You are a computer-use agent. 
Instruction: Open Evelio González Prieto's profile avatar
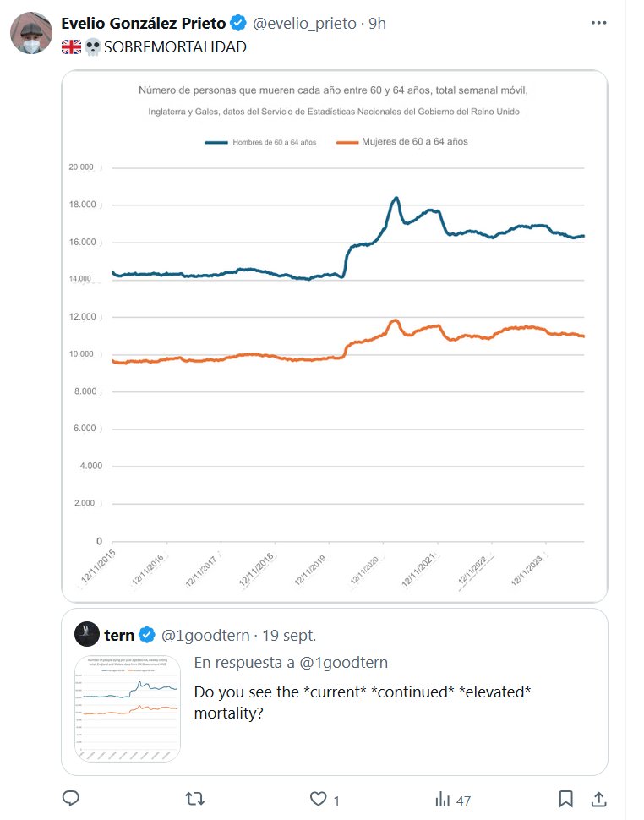pos(31,35)
